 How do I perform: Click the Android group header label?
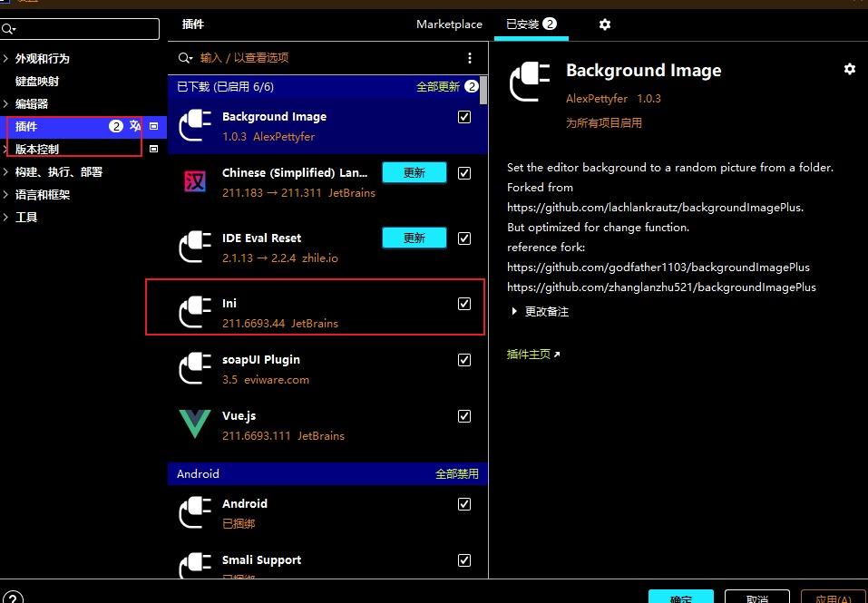coord(198,473)
